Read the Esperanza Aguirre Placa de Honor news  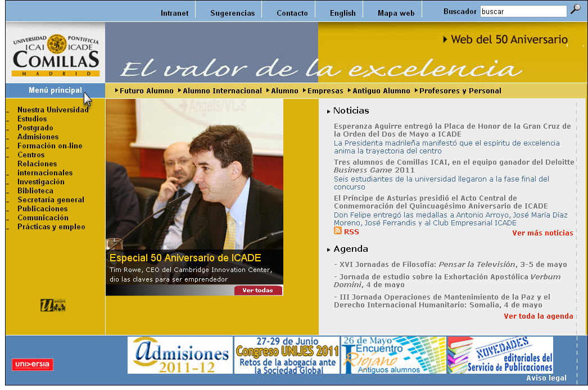click(x=453, y=130)
